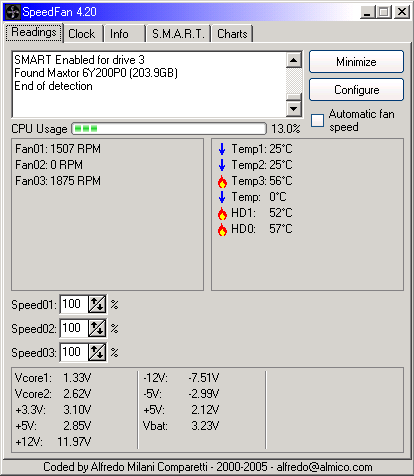Close the SpeedFan window
Screen dimensions: 414x476
point(402,12)
